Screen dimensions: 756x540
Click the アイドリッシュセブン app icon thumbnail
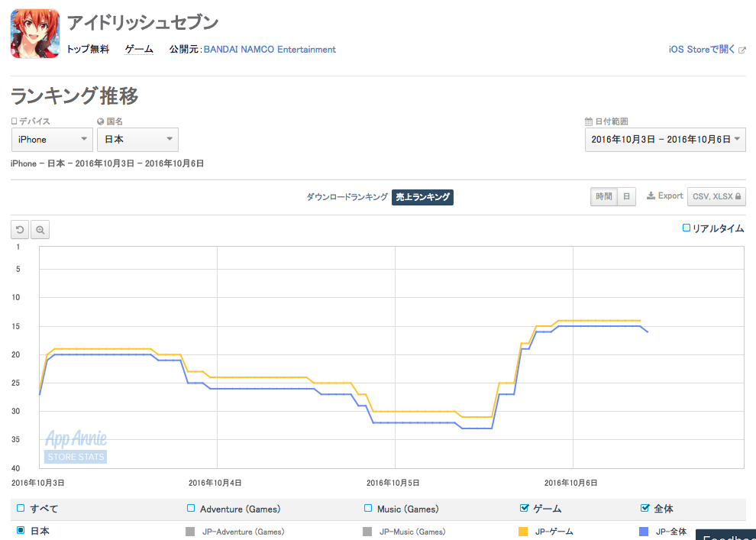pyautogui.click(x=35, y=34)
